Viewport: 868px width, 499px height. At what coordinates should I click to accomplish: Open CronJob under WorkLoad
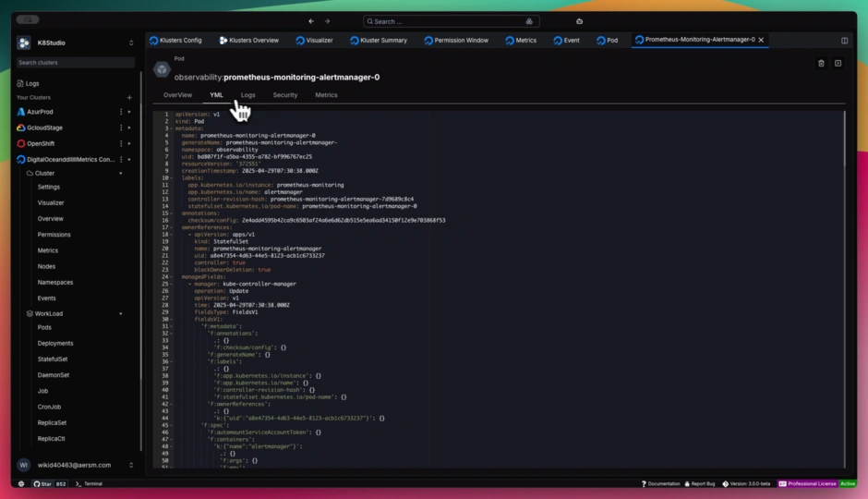(49, 408)
